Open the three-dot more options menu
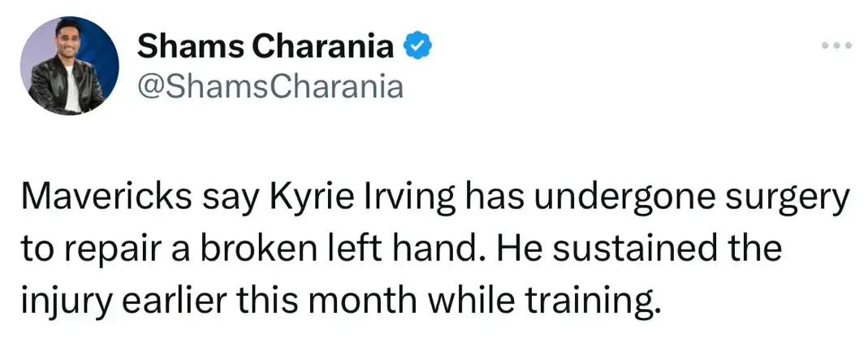The image size is (868, 352). point(836,46)
